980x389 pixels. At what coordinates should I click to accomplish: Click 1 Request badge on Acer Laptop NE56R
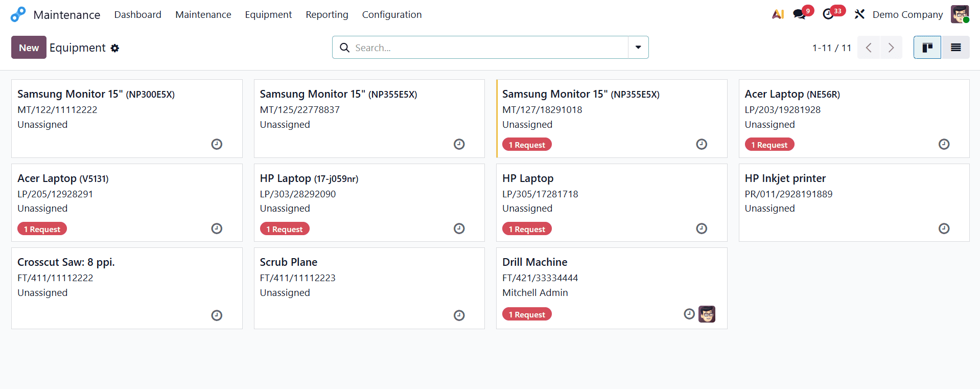coord(769,145)
